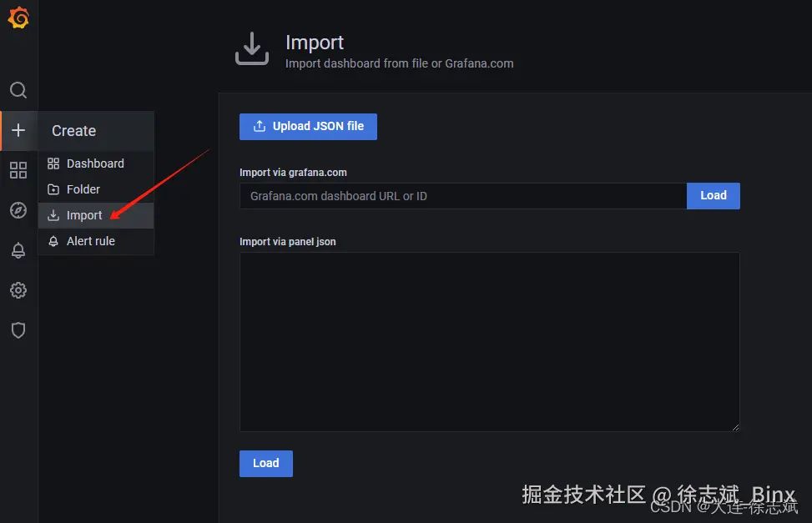Open the Grafana logo home link
This screenshot has width=812, height=523.
18,18
